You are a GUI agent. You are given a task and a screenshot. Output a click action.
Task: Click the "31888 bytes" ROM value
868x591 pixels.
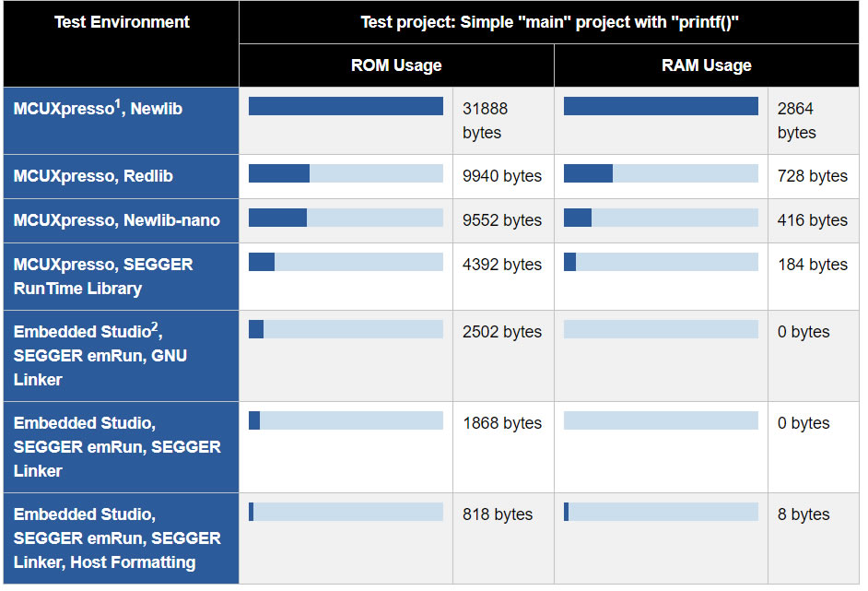click(485, 121)
